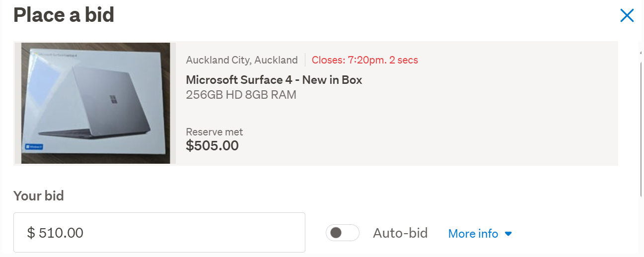The image size is (644, 257).
Task: Open the More info link
Action: pos(473,234)
